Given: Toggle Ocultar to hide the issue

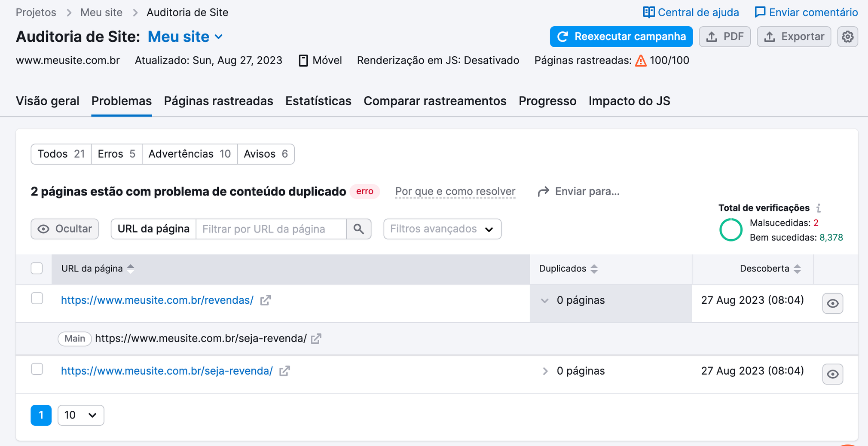Looking at the screenshot, I should (64, 229).
